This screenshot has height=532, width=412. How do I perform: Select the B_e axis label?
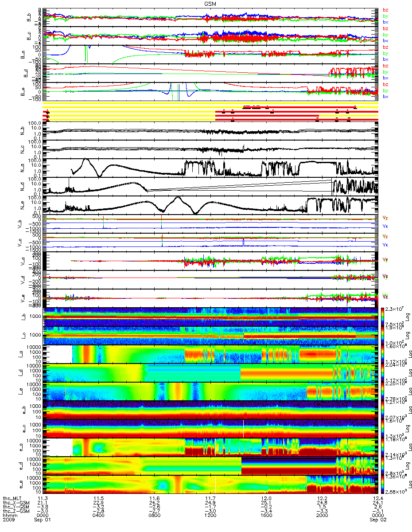pyautogui.click(x=22, y=92)
